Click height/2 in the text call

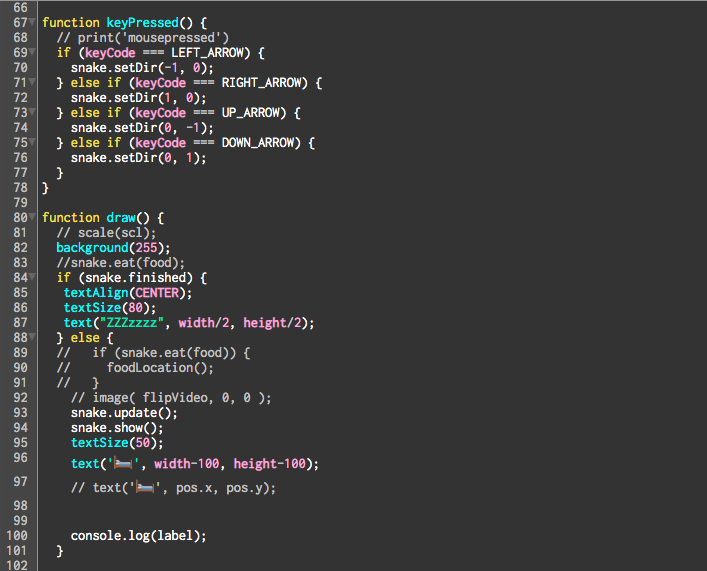point(272,322)
